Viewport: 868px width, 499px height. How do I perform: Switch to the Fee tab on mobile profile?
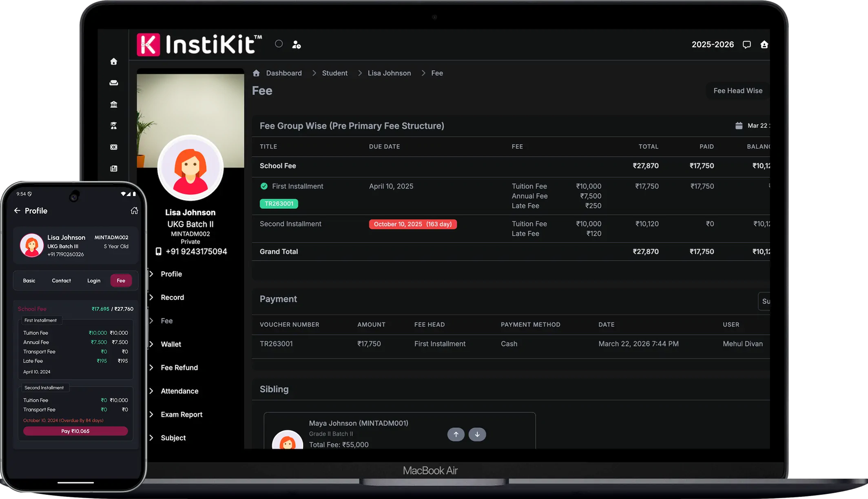point(121,280)
